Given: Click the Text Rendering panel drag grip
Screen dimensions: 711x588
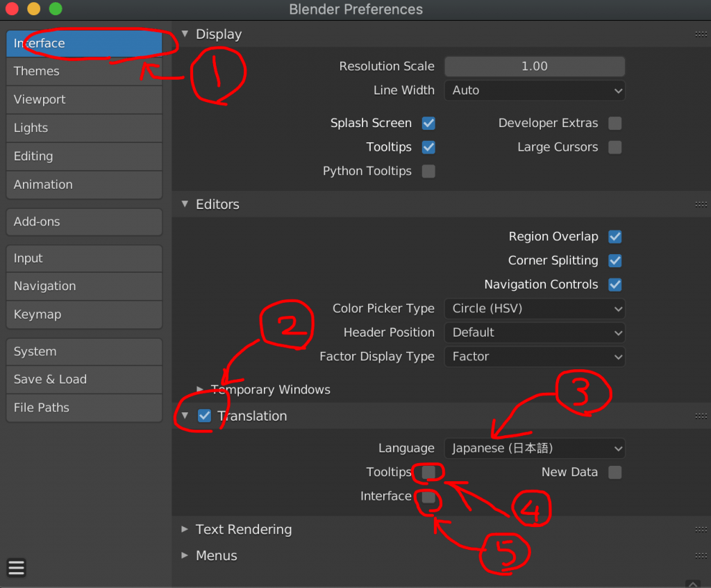Looking at the screenshot, I should pyautogui.click(x=701, y=529).
